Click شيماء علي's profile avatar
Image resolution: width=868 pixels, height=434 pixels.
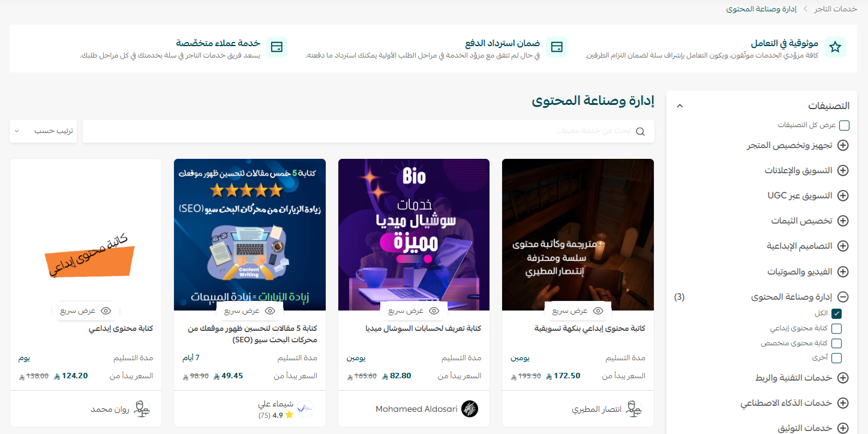305,409
